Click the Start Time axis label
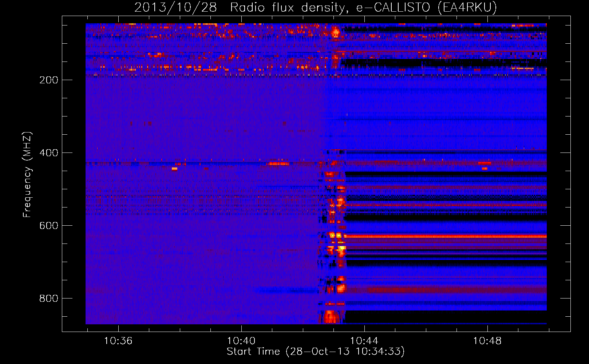The image size is (589, 364). (316, 352)
